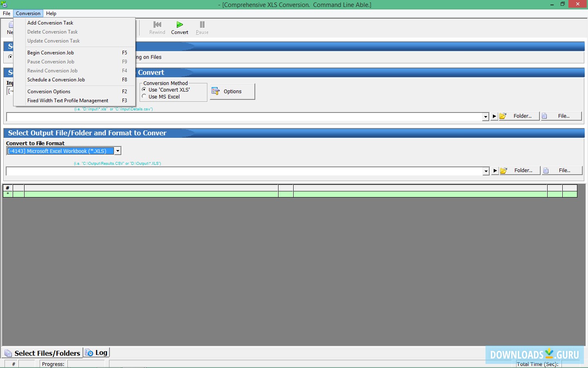Switch to the Log tab
The width and height of the screenshot is (588, 368).
(x=97, y=352)
